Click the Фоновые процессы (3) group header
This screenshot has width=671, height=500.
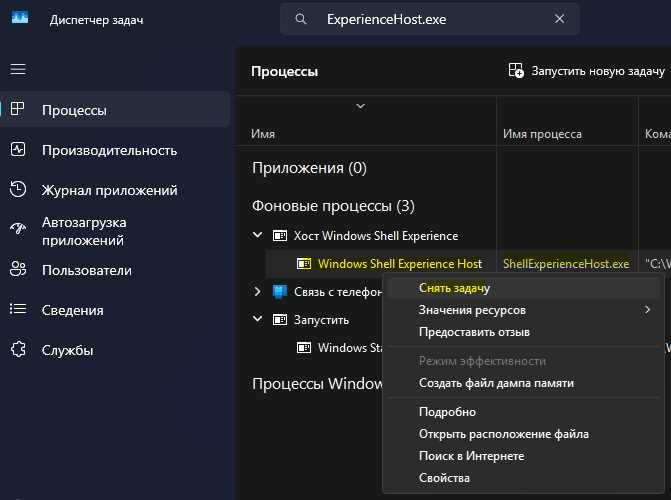333,206
